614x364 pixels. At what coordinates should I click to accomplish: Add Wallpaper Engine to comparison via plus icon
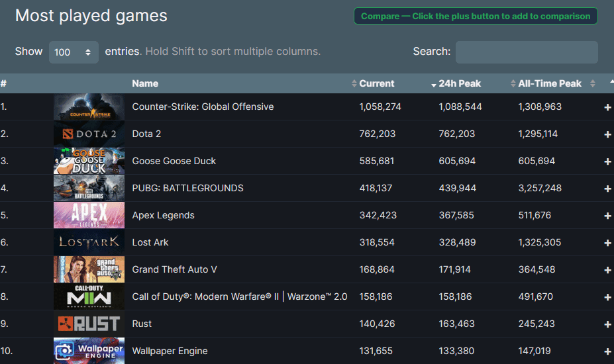[x=607, y=351]
